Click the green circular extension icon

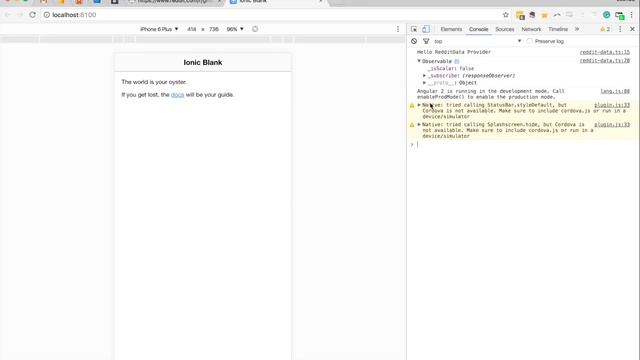[x=607, y=15]
